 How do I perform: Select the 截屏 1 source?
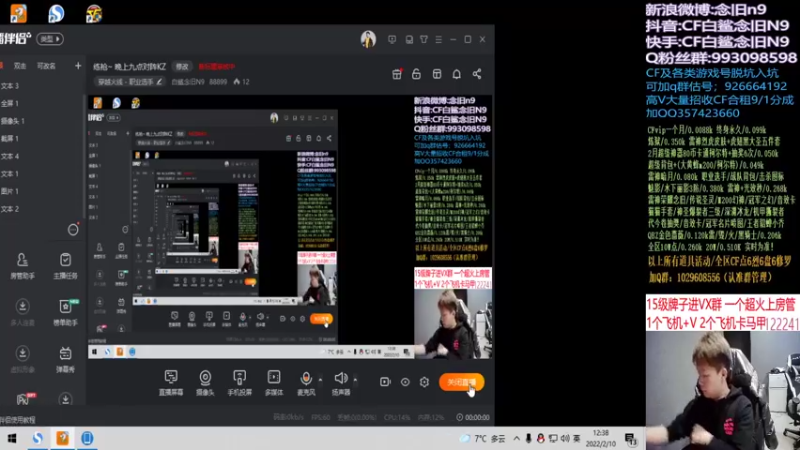coord(10,138)
